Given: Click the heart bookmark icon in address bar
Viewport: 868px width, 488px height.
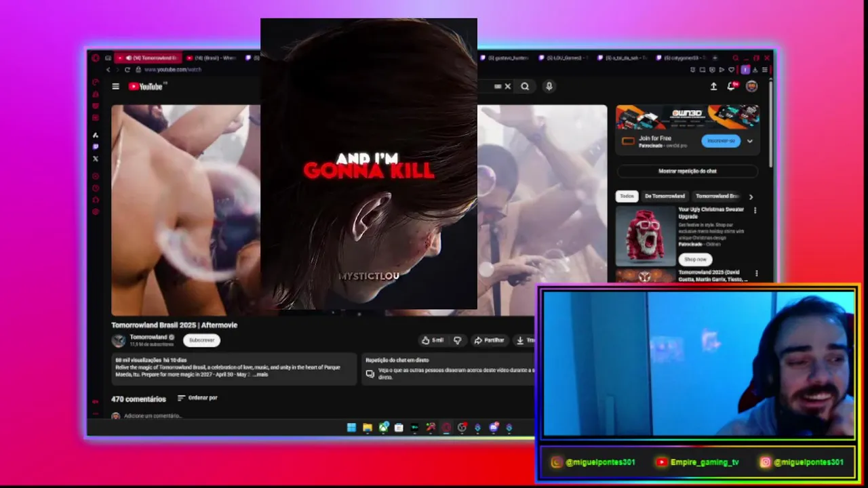Looking at the screenshot, I should pos(733,69).
